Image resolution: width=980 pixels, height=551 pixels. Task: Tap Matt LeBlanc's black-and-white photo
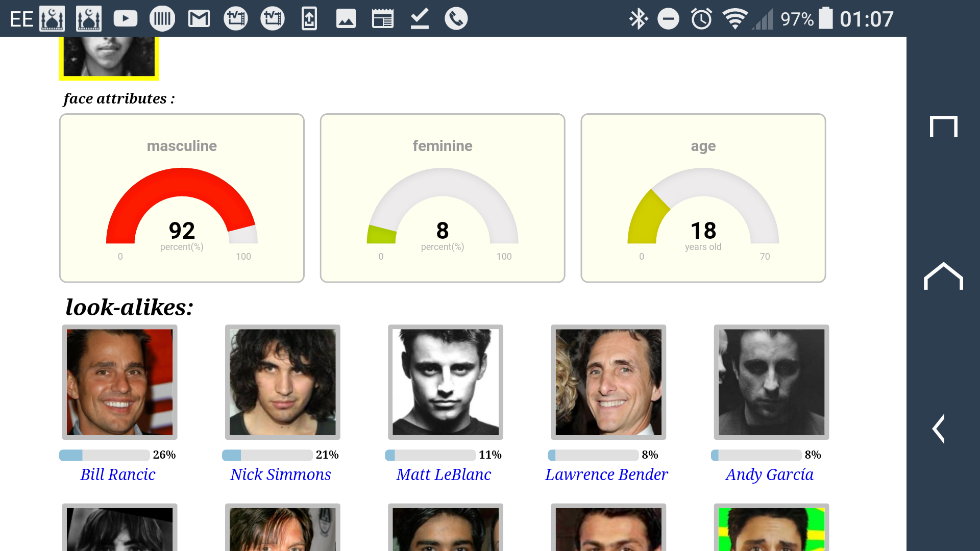[x=446, y=382]
